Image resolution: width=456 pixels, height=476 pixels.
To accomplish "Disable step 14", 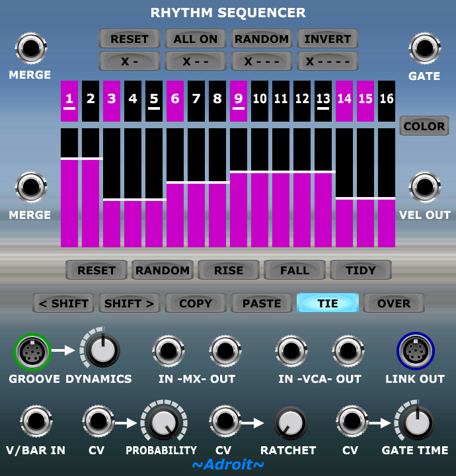I will click(344, 101).
